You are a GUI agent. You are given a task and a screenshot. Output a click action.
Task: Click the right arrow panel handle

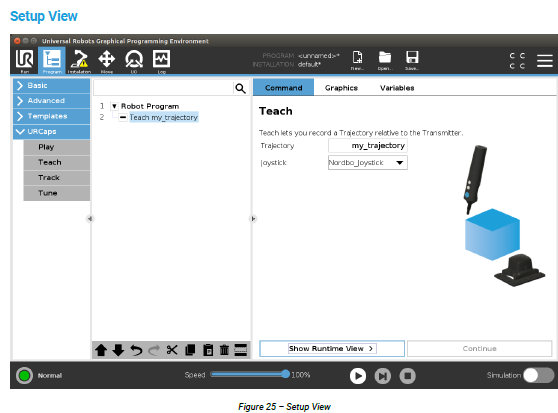pyautogui.click(x=253, y=218)
